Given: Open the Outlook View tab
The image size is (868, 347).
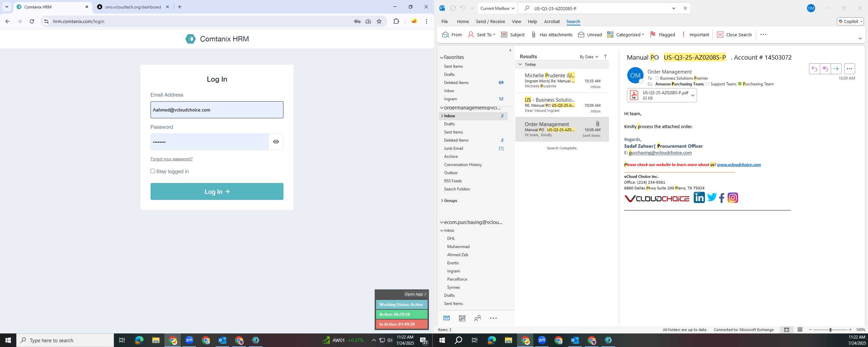Looking at the screenshot, I should (516, 21).
